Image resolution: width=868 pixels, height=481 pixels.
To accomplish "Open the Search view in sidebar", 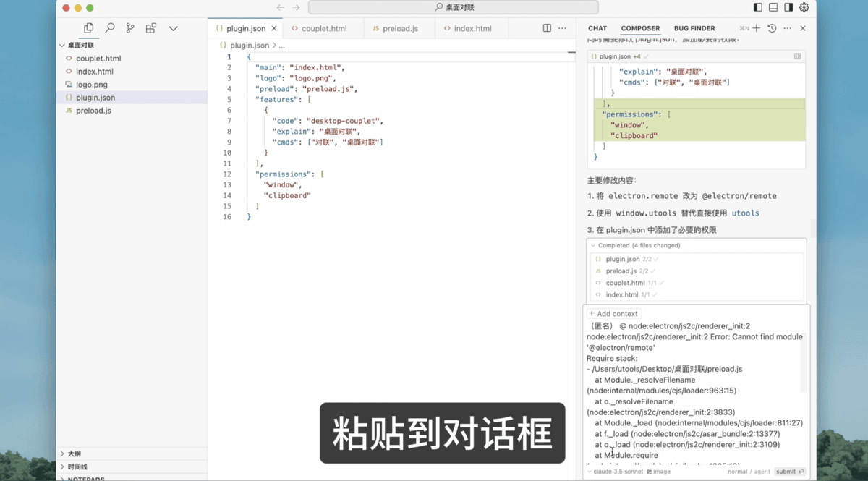I will [x=109, y=28].
